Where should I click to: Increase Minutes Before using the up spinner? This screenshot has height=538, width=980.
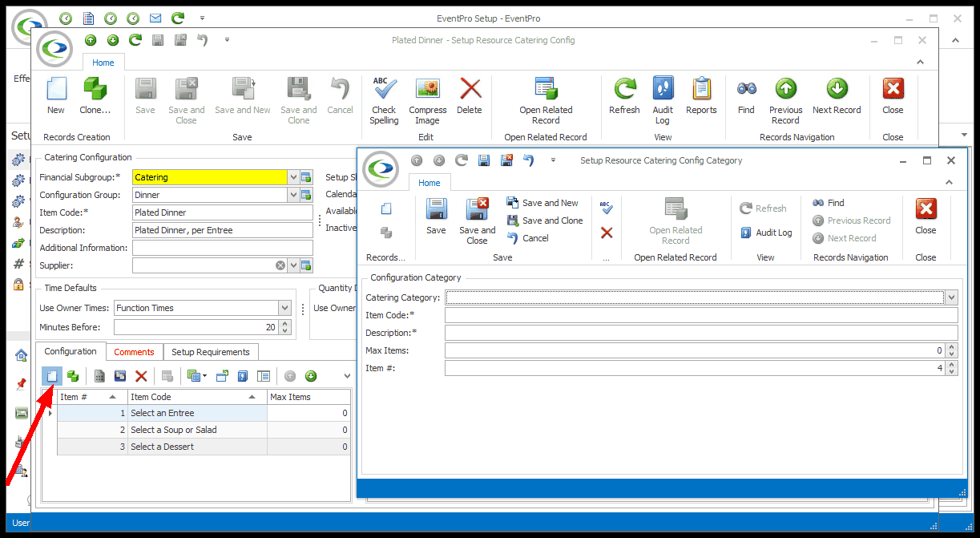click(284, 324)
